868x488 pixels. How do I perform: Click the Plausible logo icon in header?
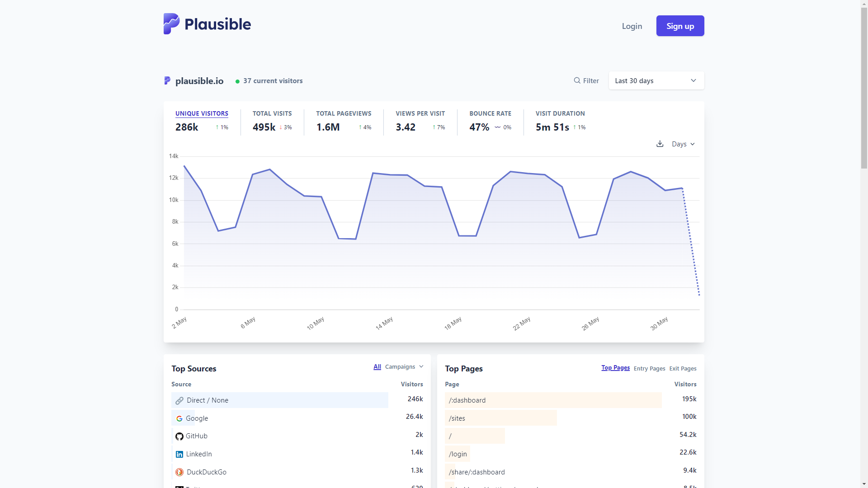(x=171, y=24)
